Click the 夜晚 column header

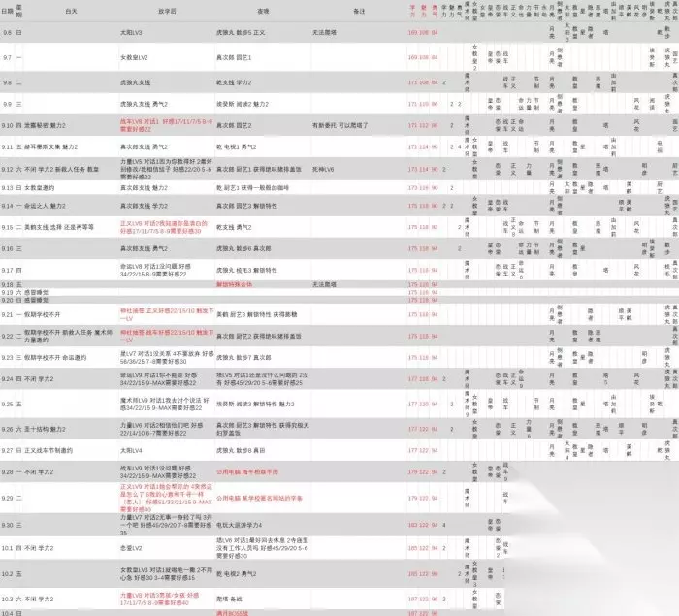263,11
